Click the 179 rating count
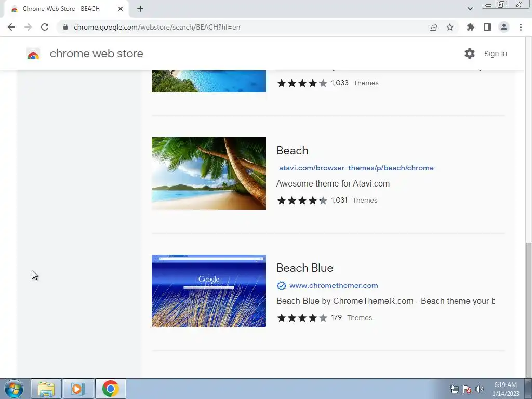This screenshot has width=532, height=399. 336,317
